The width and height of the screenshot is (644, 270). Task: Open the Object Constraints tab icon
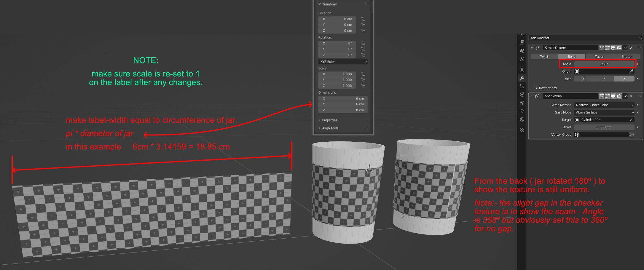(x=522, y=103)
